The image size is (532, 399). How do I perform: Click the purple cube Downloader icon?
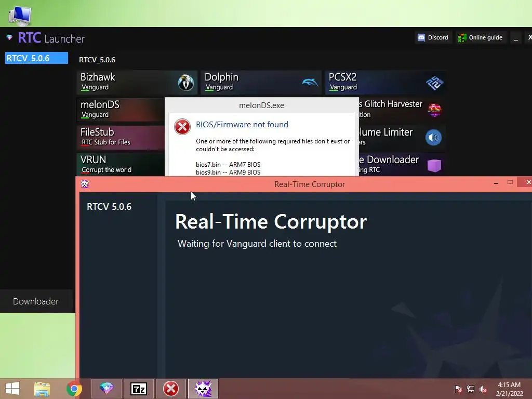[x=434, y=165]
